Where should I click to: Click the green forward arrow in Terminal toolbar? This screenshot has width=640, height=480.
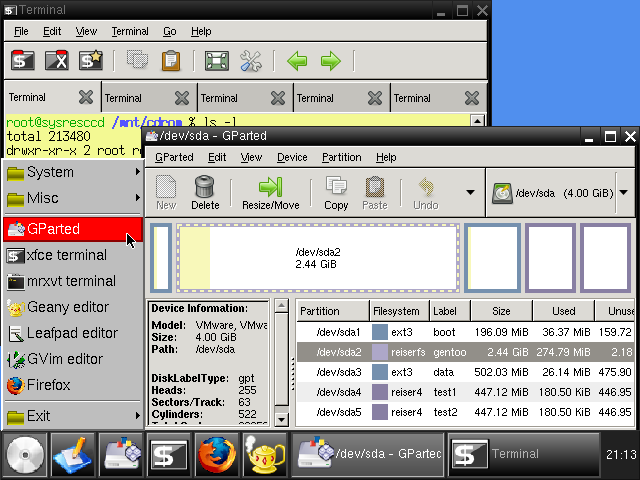click(x=330, y=61)
